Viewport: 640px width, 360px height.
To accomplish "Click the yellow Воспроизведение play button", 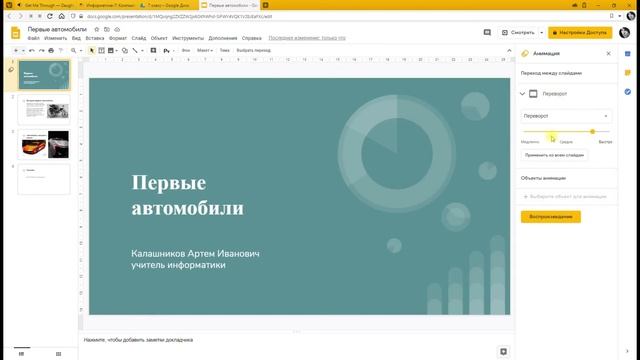I will (x=551, y=217).
